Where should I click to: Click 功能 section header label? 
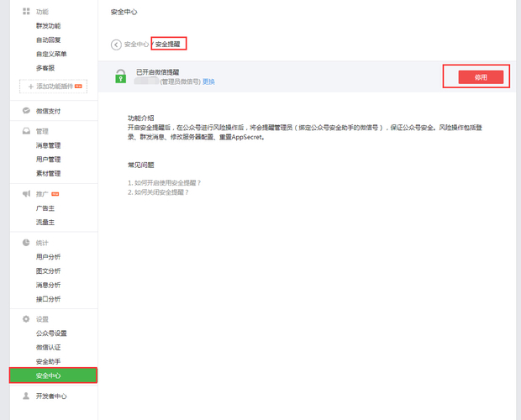tap(42, 12)
